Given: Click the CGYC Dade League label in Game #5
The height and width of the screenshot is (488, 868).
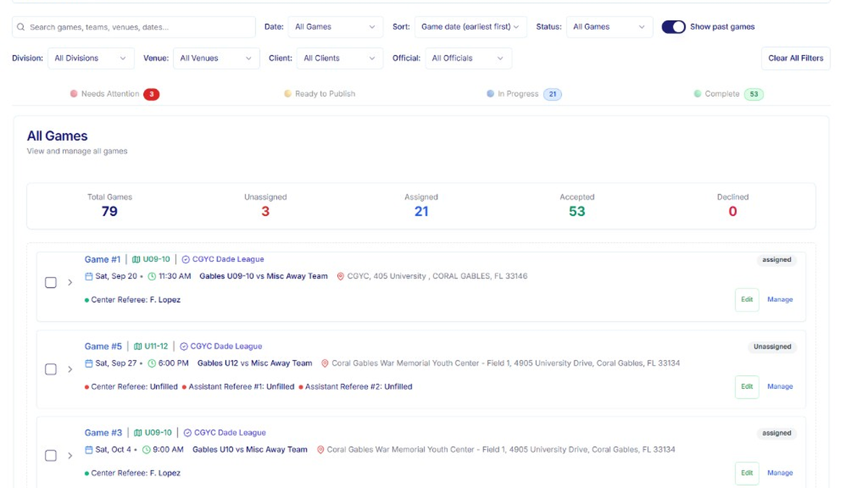Looking at the screenshot, I should pos(226,346).
